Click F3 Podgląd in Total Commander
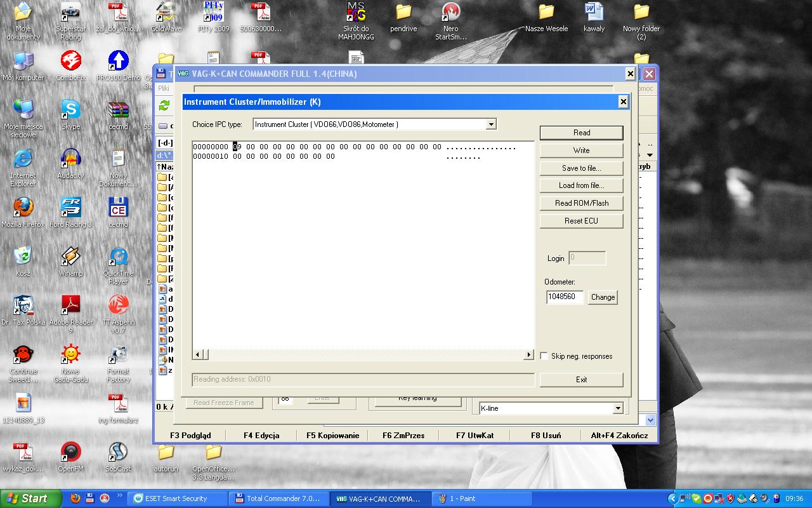Viewport: 812px width, 508px height. click(190, 436)
